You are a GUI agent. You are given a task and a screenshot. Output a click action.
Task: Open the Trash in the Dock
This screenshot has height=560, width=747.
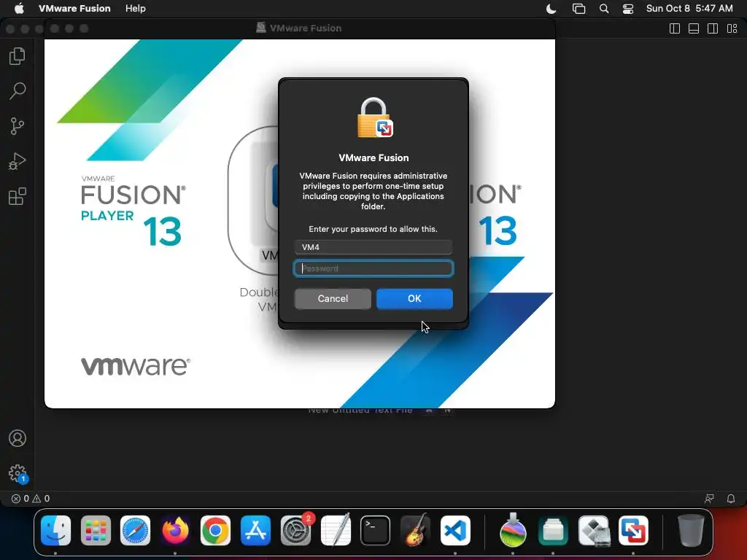click(x=691, y=530)
